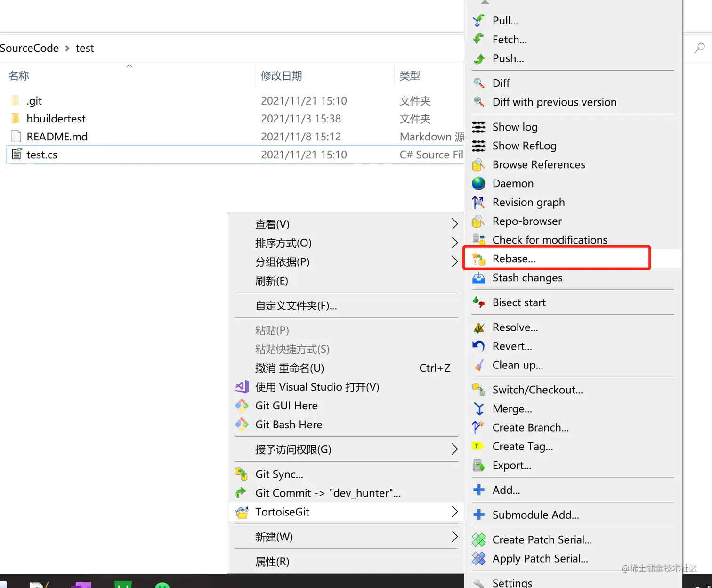
Task: Click the Create Patch Serial icon
Action: pos(479,539)
